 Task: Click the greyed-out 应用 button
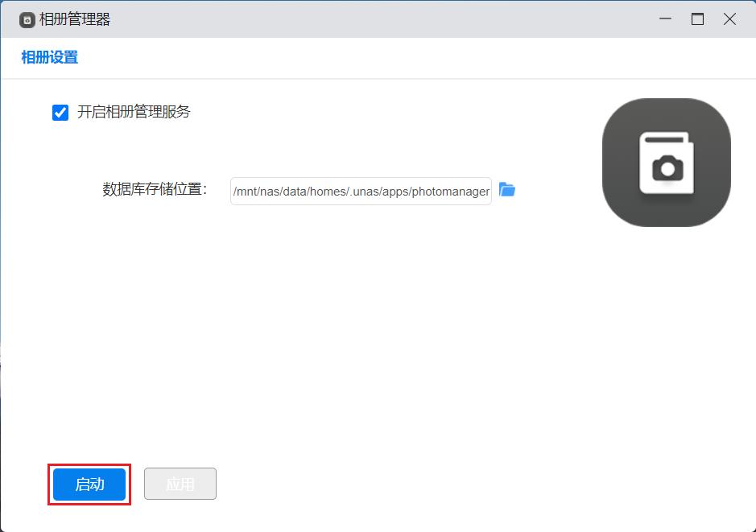180,484
